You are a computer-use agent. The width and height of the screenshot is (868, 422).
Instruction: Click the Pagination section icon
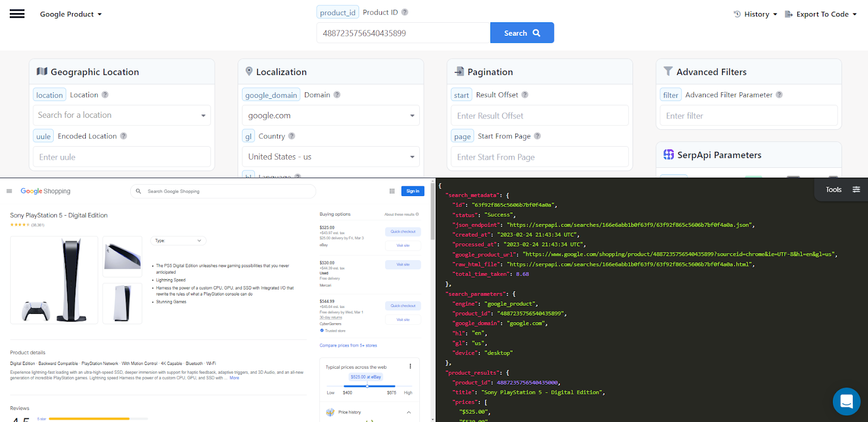[459, 71]
